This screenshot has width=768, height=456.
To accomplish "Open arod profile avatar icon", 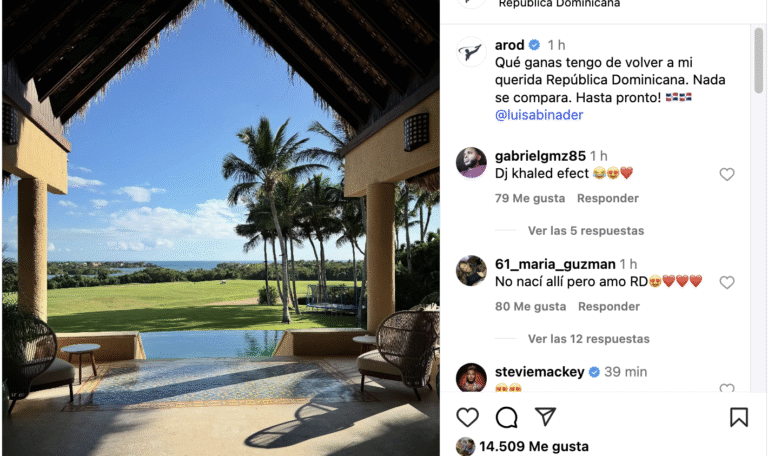I will [x=471, y=51].
